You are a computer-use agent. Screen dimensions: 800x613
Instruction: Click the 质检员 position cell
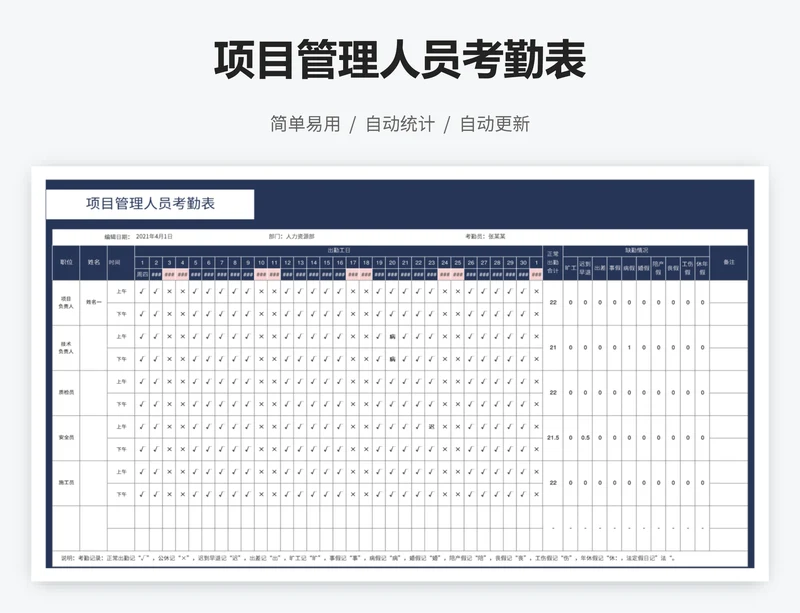coord(66,393)
